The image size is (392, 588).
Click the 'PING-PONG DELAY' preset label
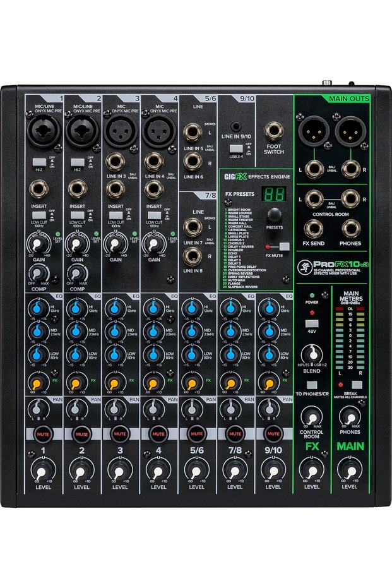point(242,267)
